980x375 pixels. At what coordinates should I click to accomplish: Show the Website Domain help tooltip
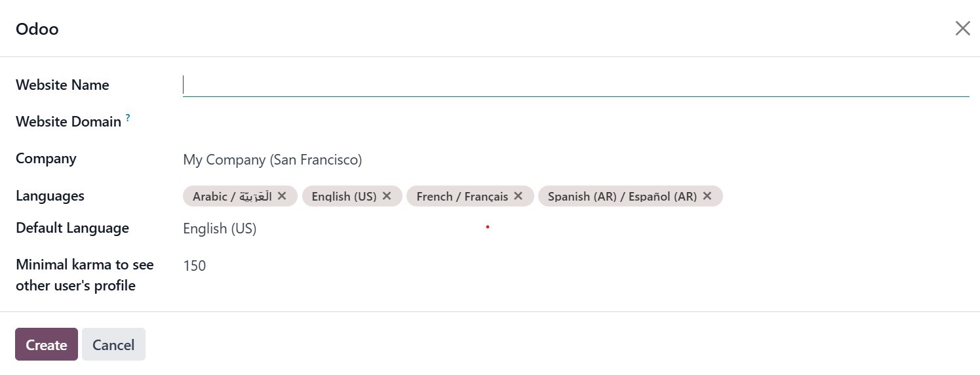click(128, 118)
